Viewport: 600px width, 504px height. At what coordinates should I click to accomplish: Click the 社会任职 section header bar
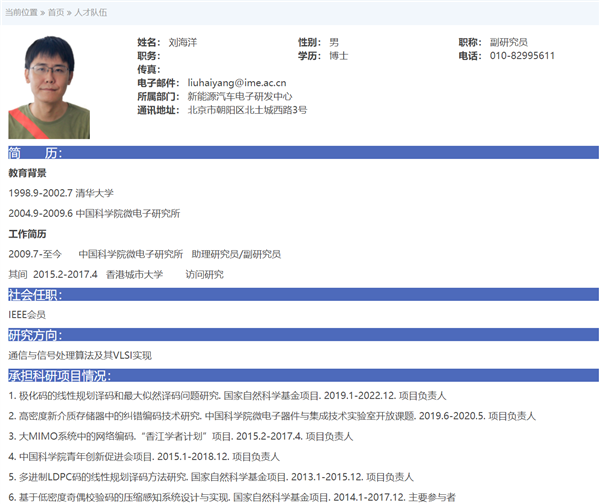303,295
